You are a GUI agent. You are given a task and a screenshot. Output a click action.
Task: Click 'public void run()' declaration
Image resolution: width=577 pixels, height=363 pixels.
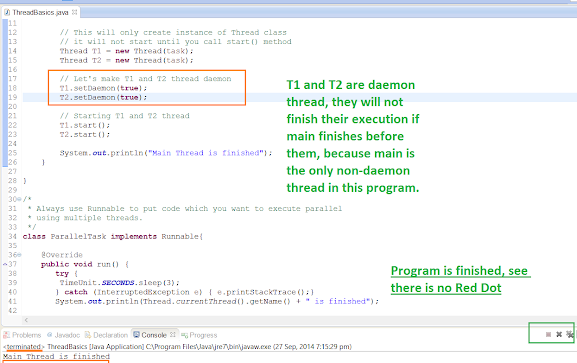(85, 264)
